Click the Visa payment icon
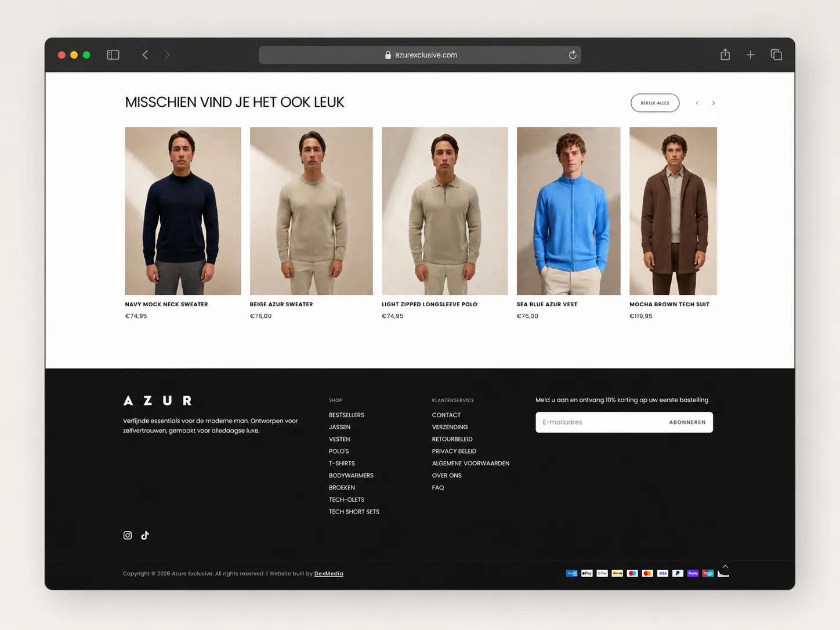This screenshot has width=840, height=630. (662, 573)
